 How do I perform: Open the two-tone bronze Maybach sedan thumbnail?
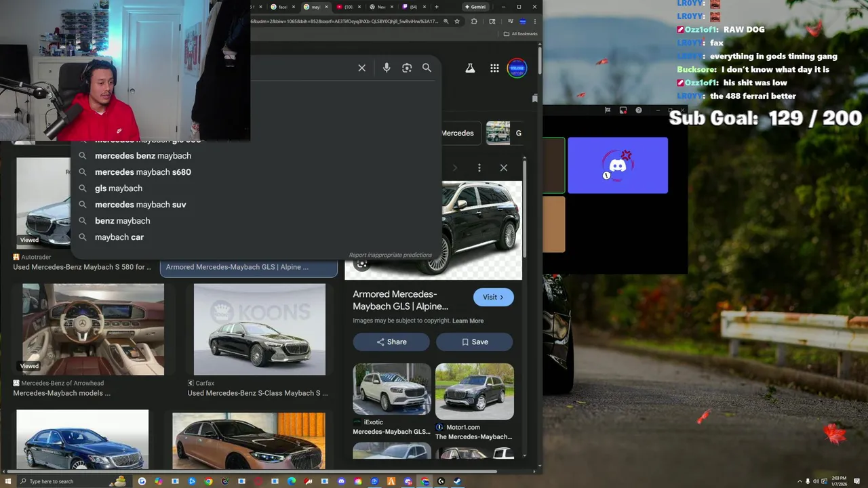click(x=249, y=441)
